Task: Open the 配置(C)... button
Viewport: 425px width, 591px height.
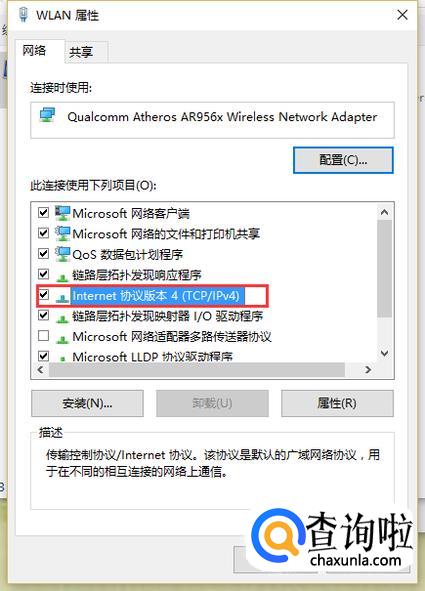Action: [343, 160]
